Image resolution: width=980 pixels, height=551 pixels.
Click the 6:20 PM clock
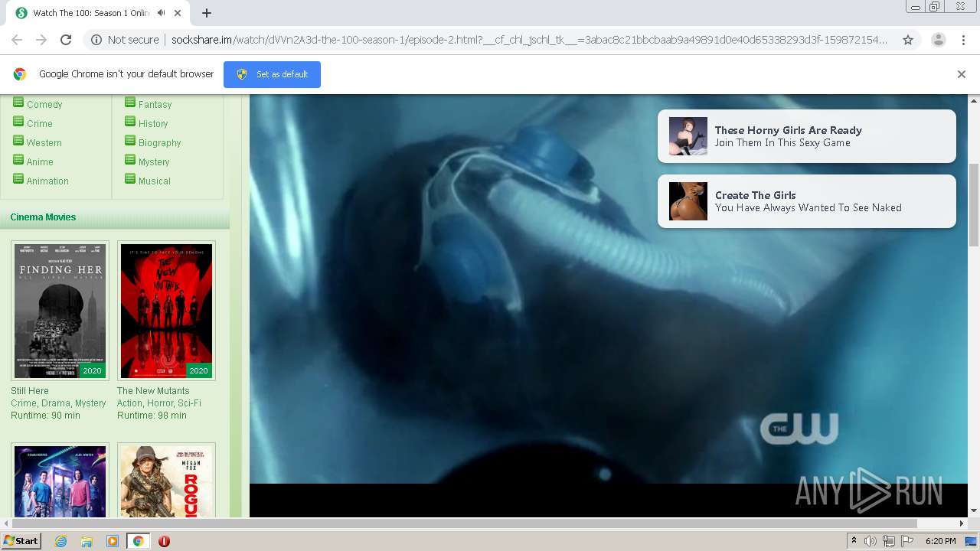(x=940, y=541)
